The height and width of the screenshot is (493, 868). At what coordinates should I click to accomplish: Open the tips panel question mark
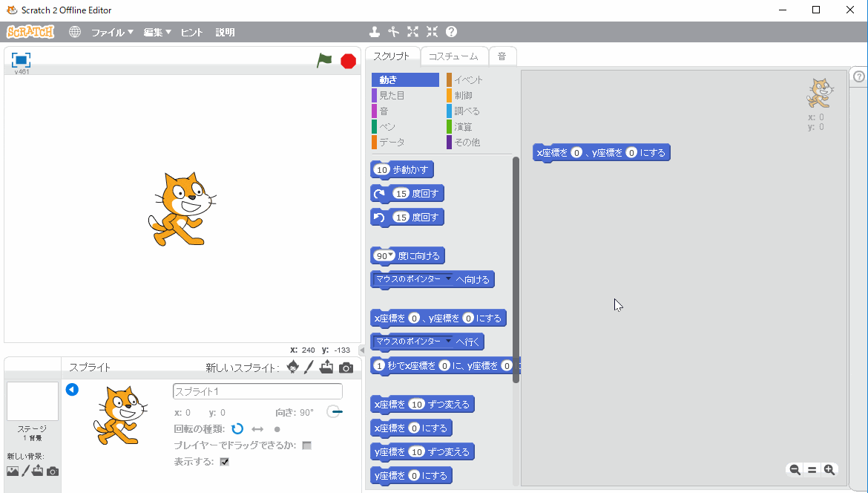(x=859, y=76)
